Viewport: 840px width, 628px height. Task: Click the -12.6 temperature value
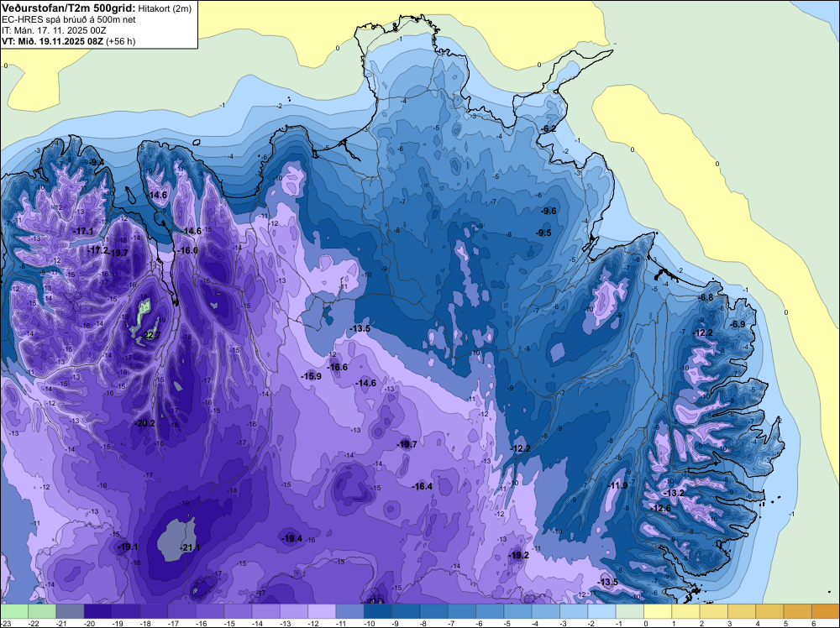pyautogui.click(x=660, y=508)
